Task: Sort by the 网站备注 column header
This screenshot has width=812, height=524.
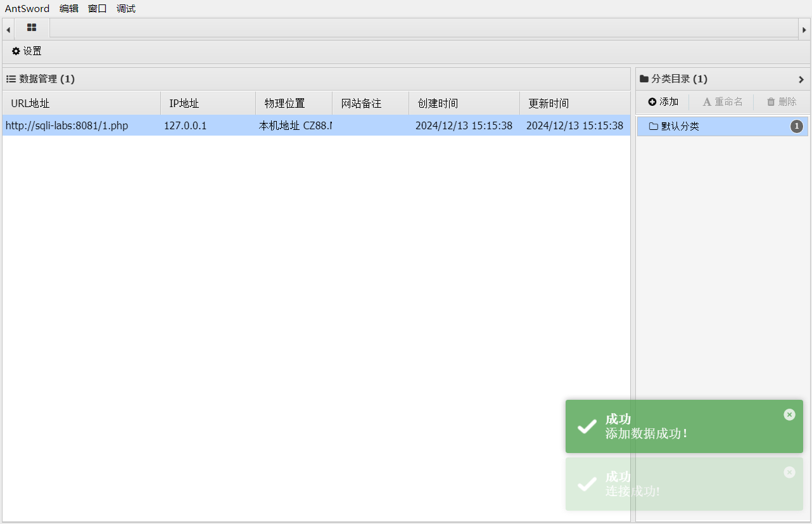Action: coord(371,103)
